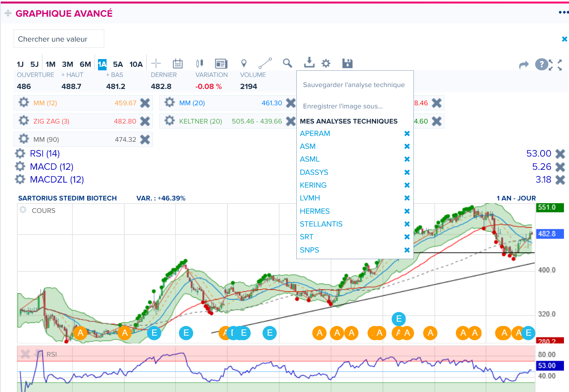The image size is (569, 392).
Task: Click the map pin marker icon
Action: pyautogui.click(x=244, y=63)
